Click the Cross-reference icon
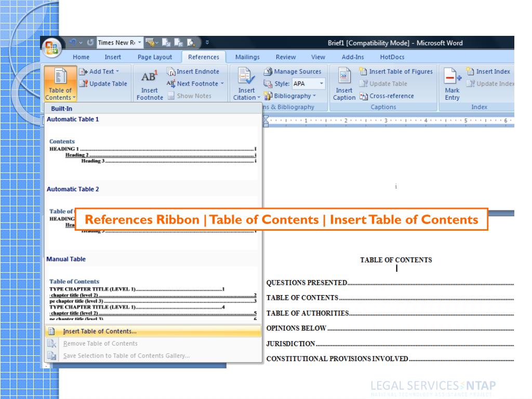This screenshot has width=532, height=399. click(363, 96)
